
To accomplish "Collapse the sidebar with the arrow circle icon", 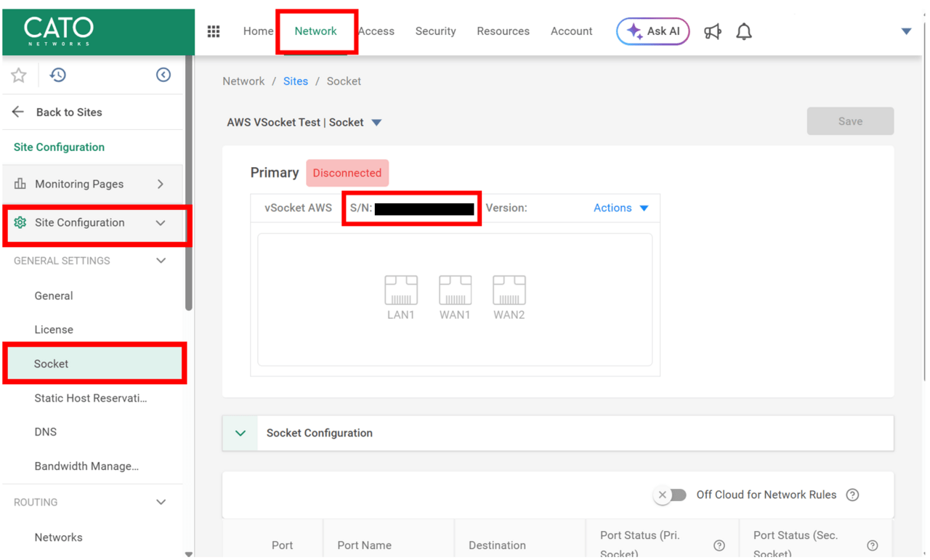I will pyautogui.click(x=163, y=75).
